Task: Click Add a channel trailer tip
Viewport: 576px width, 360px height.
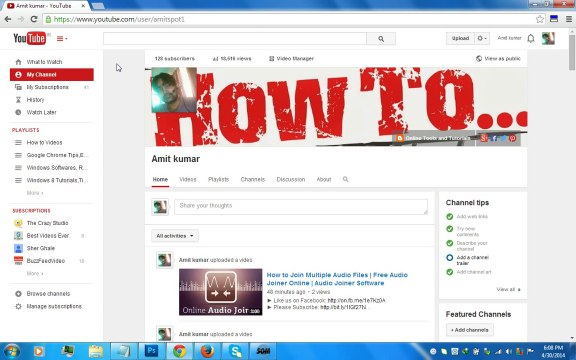Action: pos(472,260)
